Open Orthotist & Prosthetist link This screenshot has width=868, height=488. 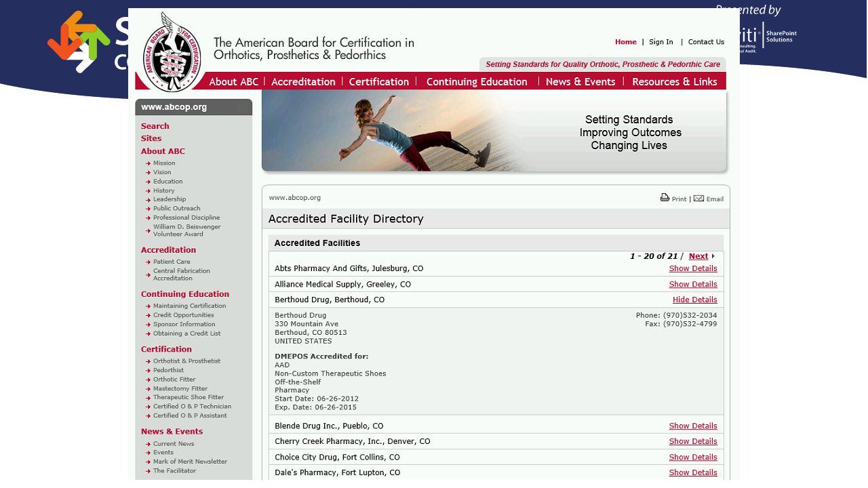(186, 361)
